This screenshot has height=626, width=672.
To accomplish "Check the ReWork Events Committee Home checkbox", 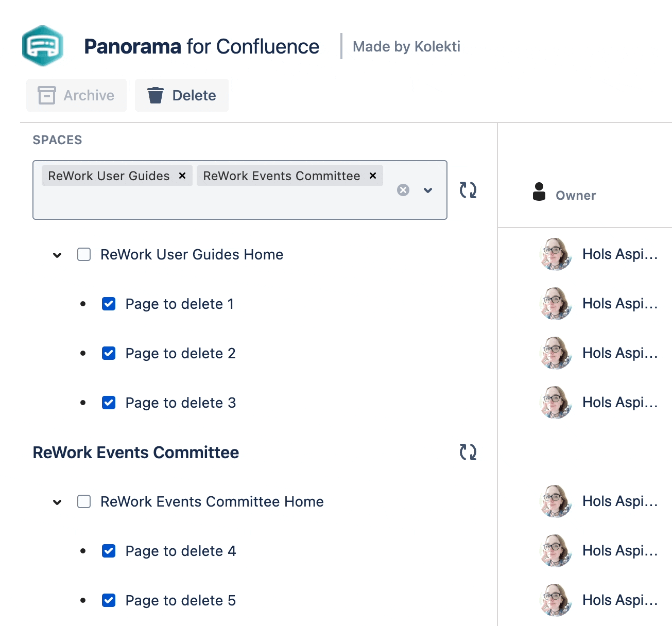I will point(84,501).
